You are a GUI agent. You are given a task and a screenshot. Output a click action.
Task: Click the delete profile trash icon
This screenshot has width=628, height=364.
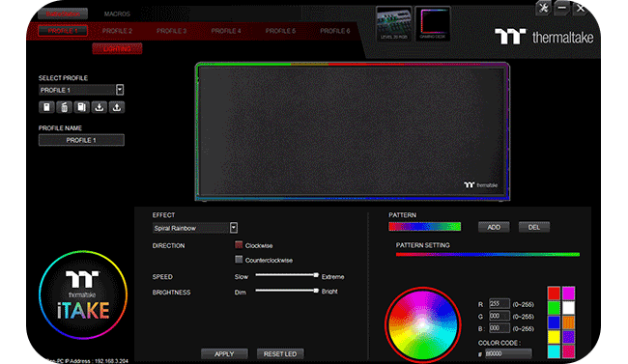pos(64,107)
